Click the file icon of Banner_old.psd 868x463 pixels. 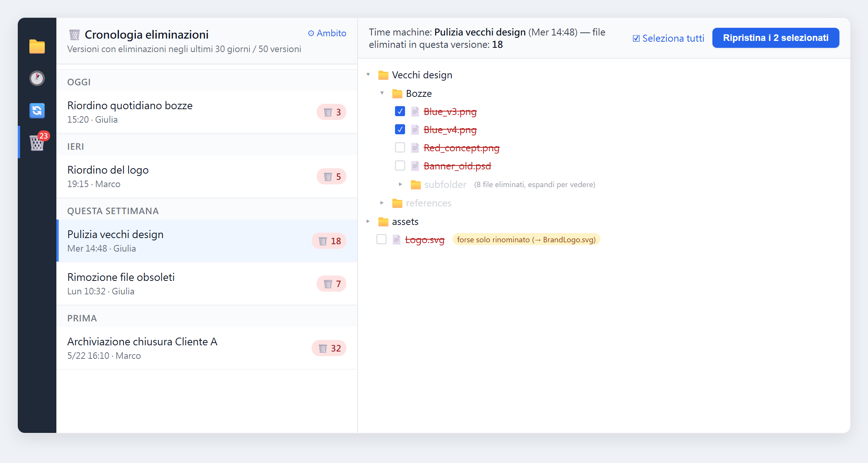pyautogui.click(x=415, y=166)
